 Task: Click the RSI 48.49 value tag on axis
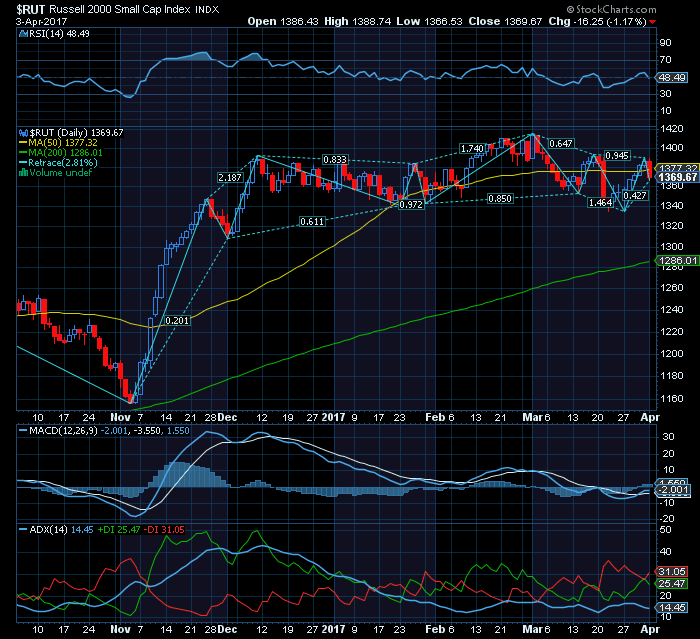[x=672, y=78]
